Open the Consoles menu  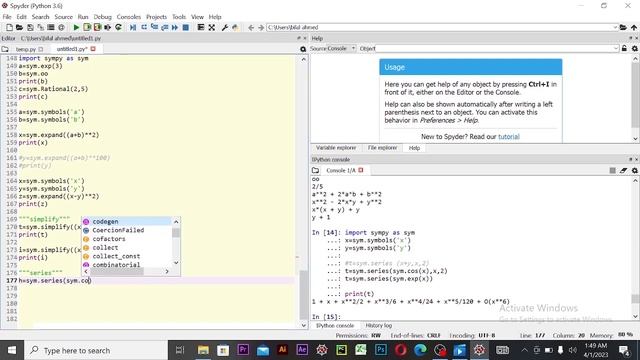point(129,17)
